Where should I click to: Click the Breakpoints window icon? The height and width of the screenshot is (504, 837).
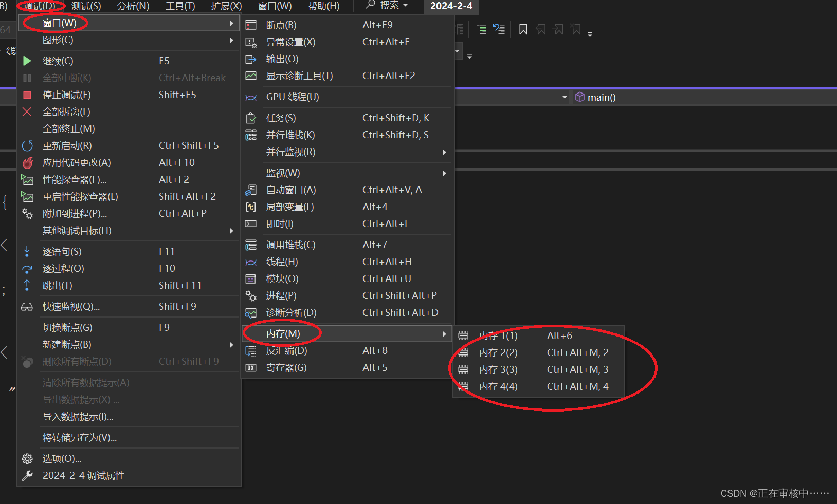point(251,25)
